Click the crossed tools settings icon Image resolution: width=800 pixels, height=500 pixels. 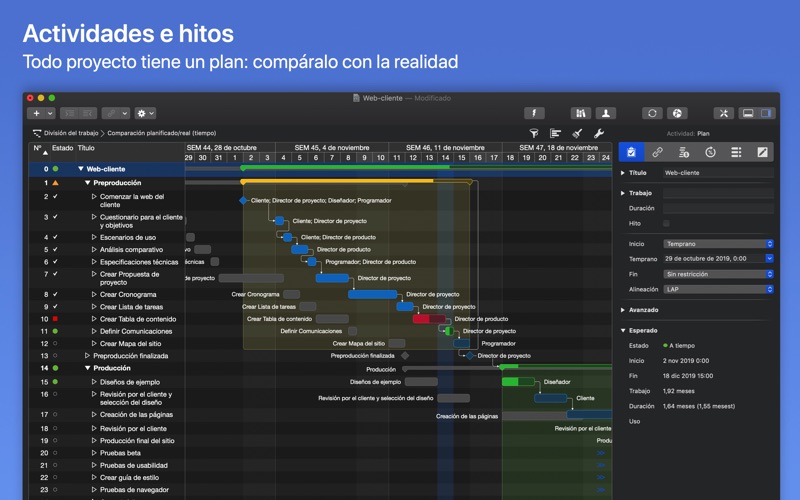(x=723, y=113)
